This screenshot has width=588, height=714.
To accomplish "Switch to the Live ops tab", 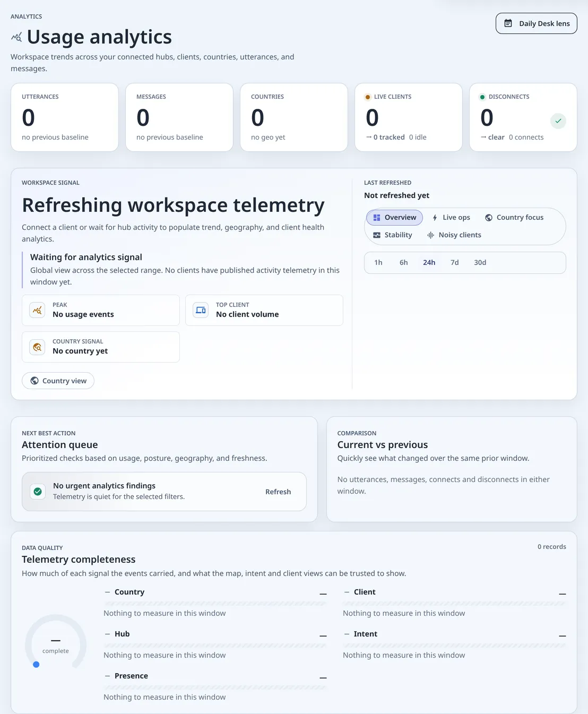I will (x=451, y=218).
